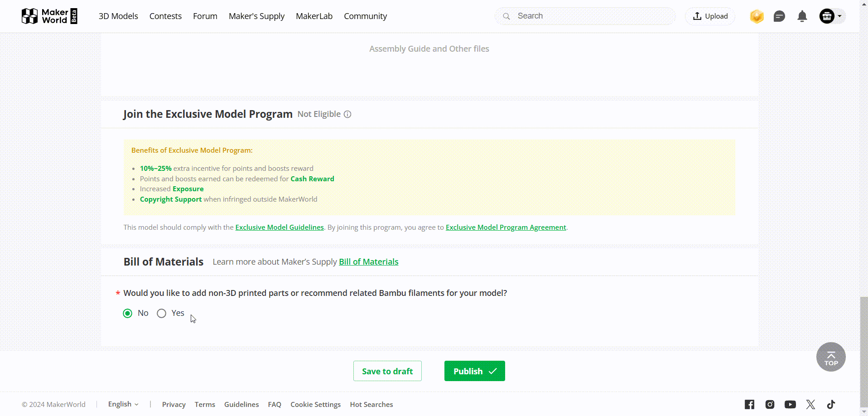Click the Copyright Support highlighted text
The image size is (868, 416).
(x=171, y=199)
